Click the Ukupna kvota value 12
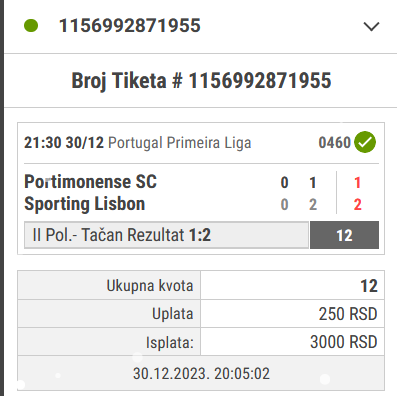The width and height of the screenshot is (397, 396). 369,286
